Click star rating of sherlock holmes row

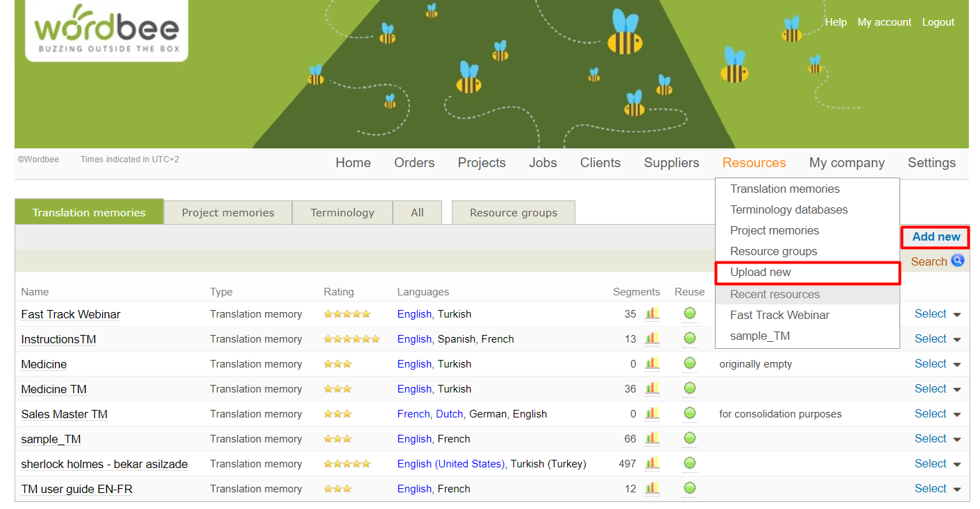[347, 464]
